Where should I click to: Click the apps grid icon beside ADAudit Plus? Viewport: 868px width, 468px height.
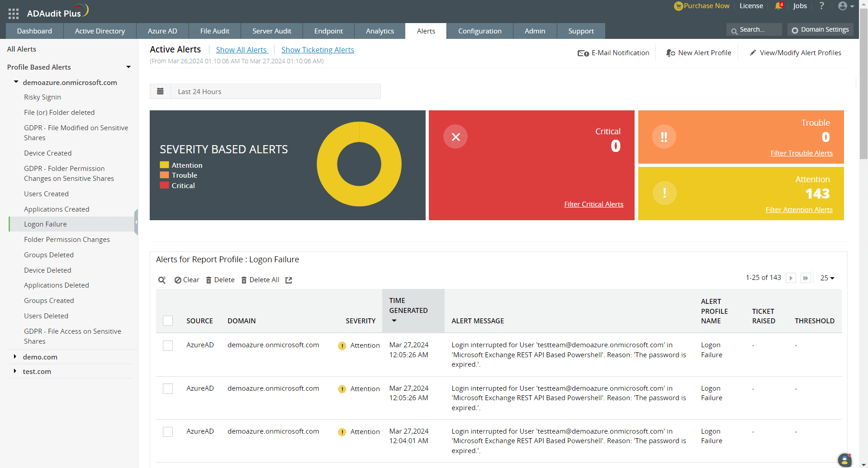[x=14, y=14]
